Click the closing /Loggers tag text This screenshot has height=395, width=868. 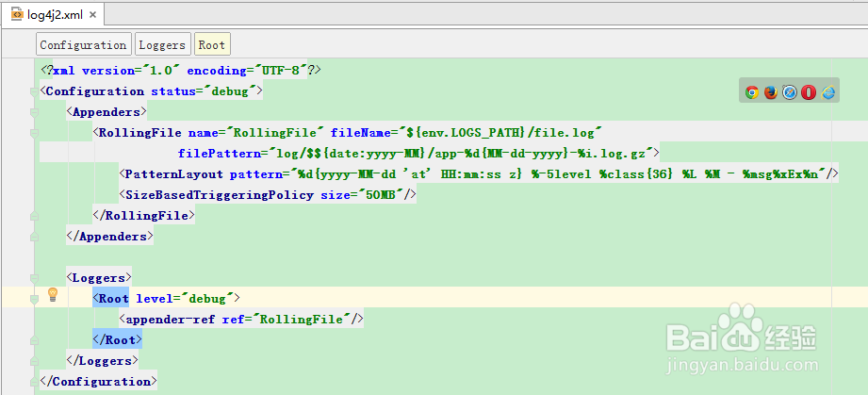tap(103, 361)
